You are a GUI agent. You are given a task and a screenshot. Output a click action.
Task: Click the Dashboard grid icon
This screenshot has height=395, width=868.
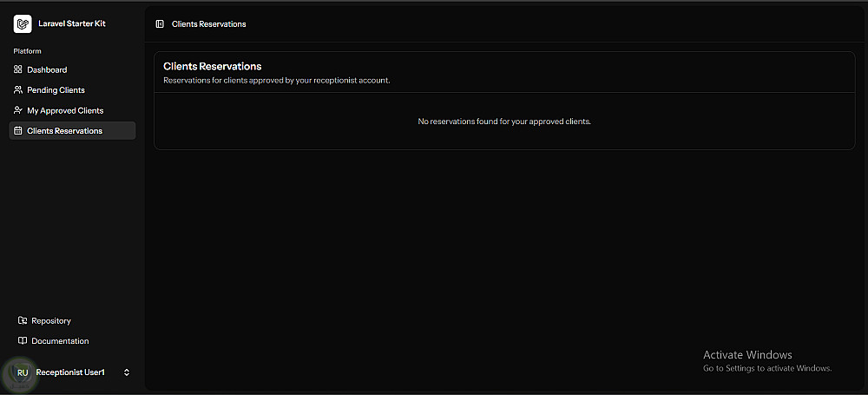pyautogui.click(x=18, y=69)
